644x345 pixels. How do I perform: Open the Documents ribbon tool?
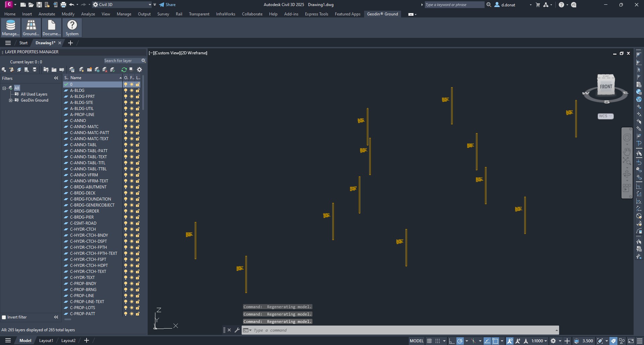[x=51, y=27]
